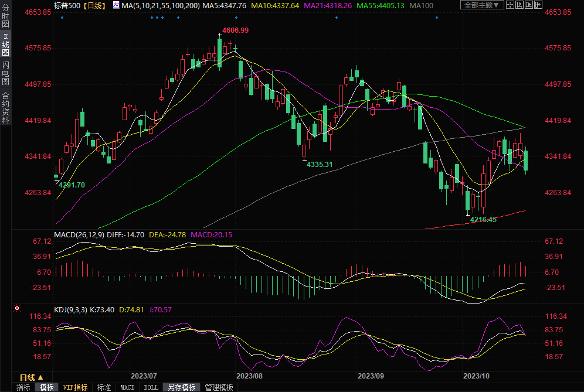The height and width of the screenshot is (392, 584).
Task: Toggle the MACD indicator template
Action: [x=127, y=387]
